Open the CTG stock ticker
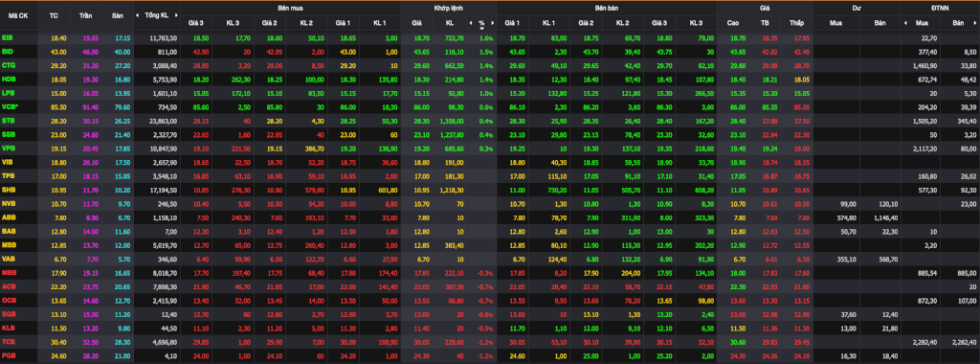 (8, 65)
